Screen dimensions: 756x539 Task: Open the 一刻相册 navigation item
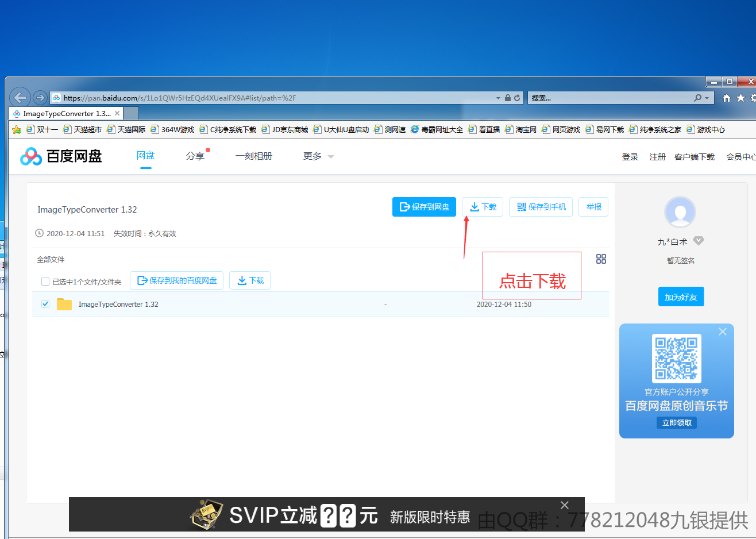click(254, 156)
